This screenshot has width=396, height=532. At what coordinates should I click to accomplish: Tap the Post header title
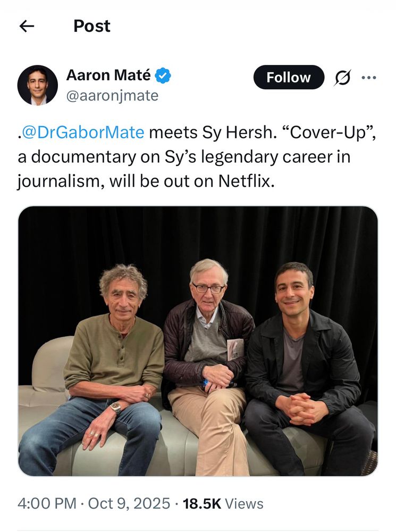tap(92, 26)
